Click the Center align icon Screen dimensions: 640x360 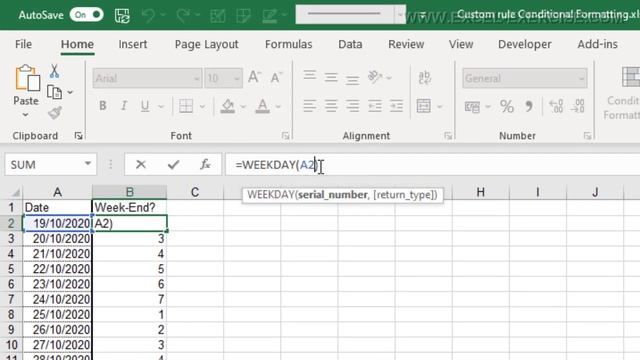pos(331,106)
